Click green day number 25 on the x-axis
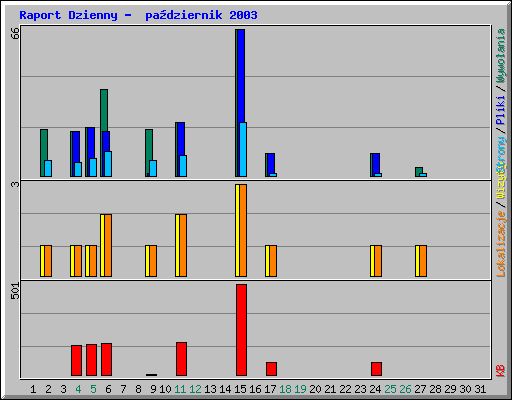This screenshot has width=512, height=400. (390, 389)
